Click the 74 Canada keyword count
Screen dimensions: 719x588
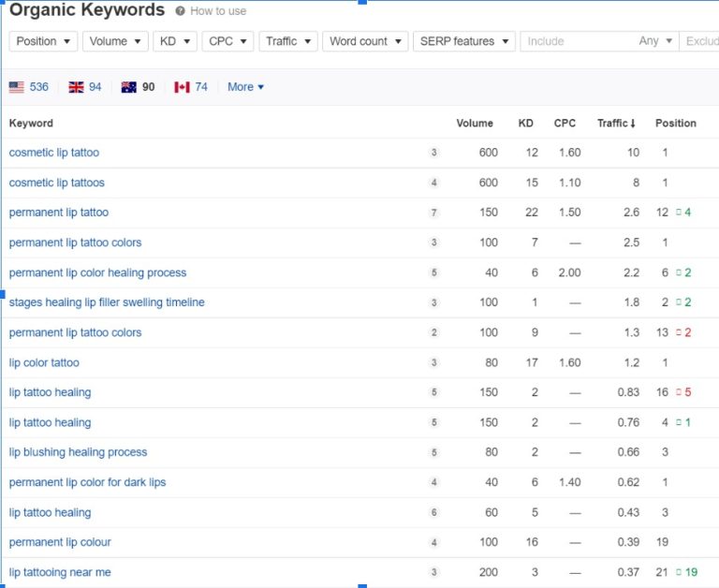click(201, 87)
